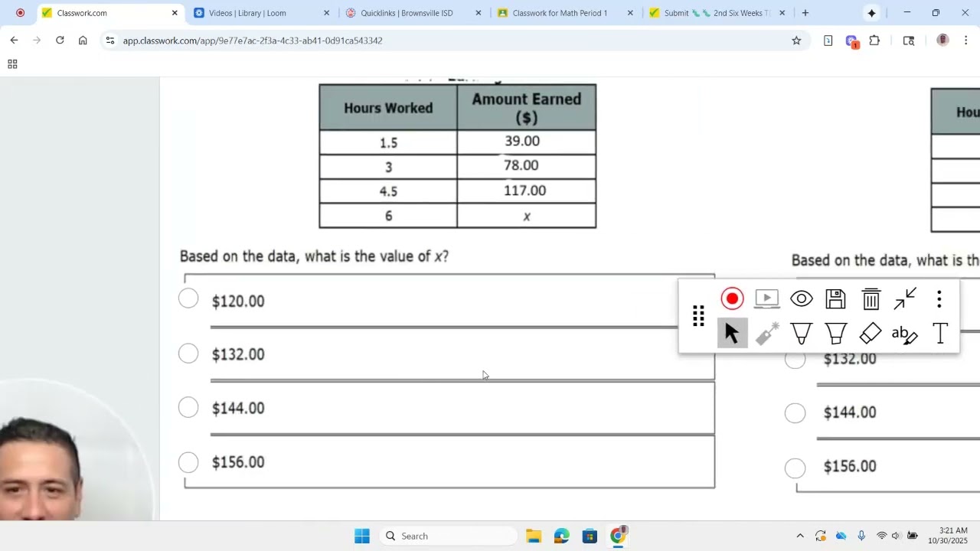This screenshot has width=980, height=551.
Task: Open a new browser tab
Action: [805, 13]
